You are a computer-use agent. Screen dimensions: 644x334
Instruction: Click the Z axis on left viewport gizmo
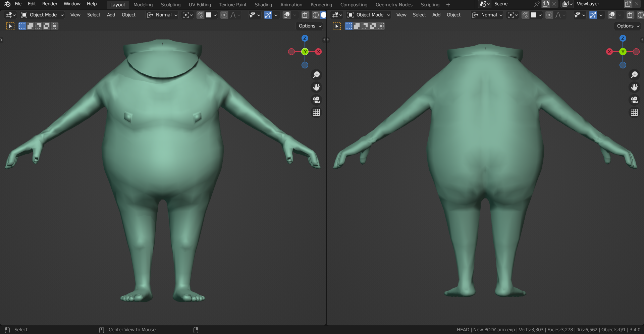coord(305,38)
